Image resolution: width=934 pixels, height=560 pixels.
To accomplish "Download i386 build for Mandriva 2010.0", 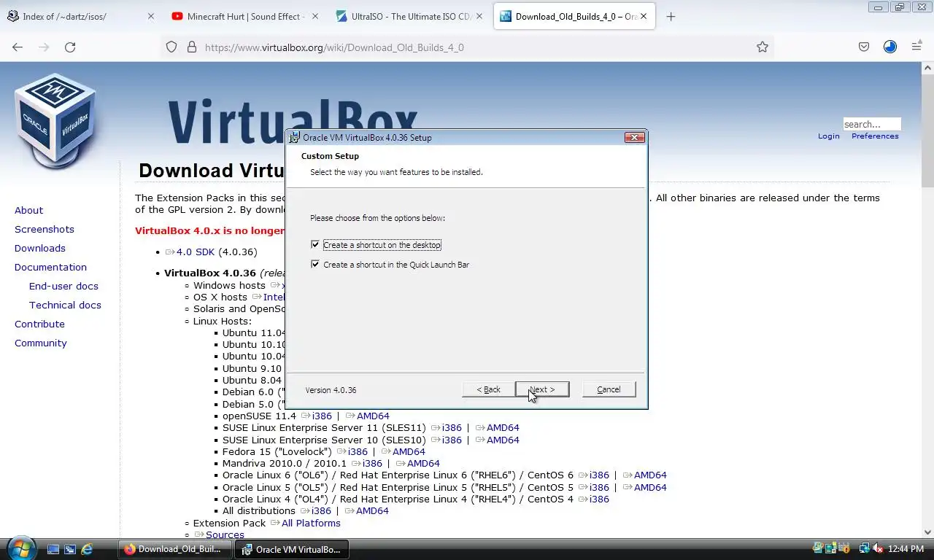I will tap(372, 463).
